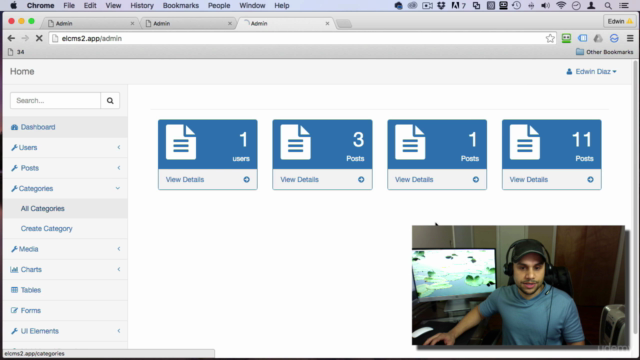Open the Apple menu
640x360 pixels.
13,6
